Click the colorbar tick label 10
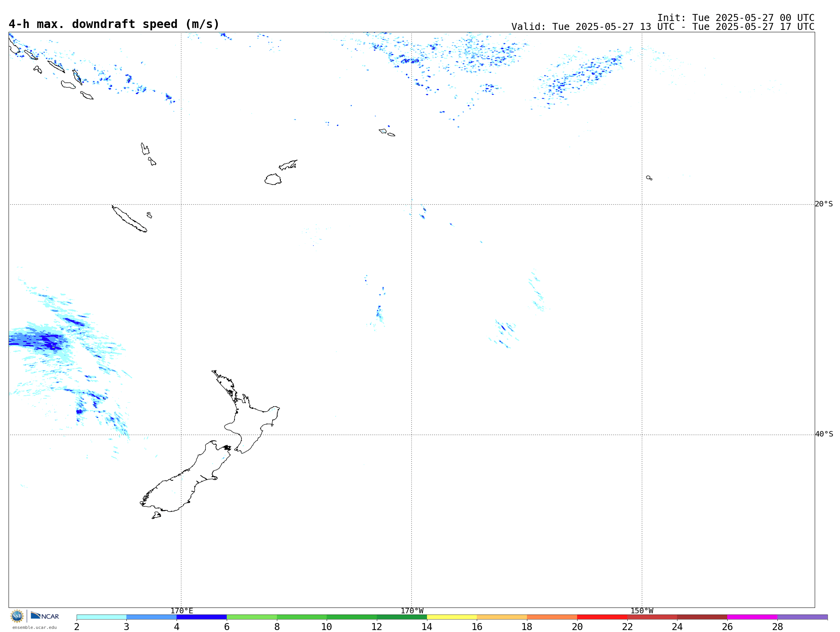This screenshot has height=632, width=840. coord(327,627)
